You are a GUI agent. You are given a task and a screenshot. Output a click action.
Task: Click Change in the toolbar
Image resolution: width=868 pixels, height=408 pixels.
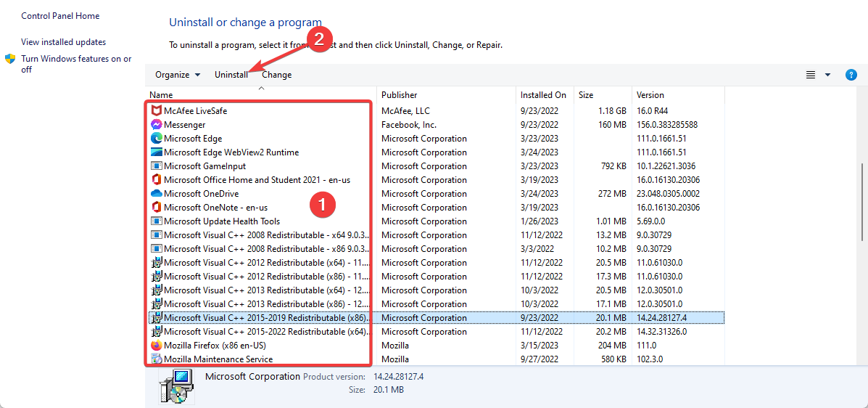pyautogui.click(x=277, y=75)
